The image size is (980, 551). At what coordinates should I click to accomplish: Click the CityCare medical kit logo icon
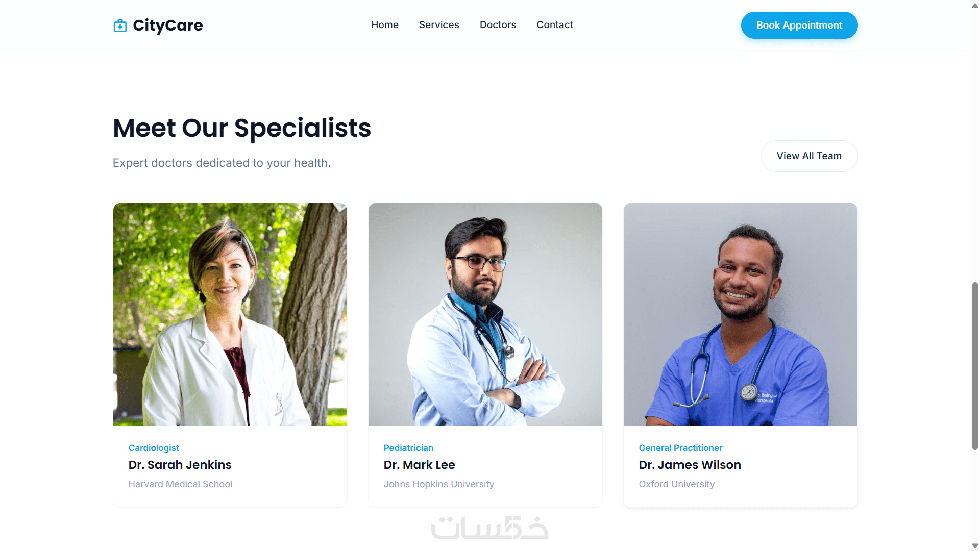pos(120,26)
